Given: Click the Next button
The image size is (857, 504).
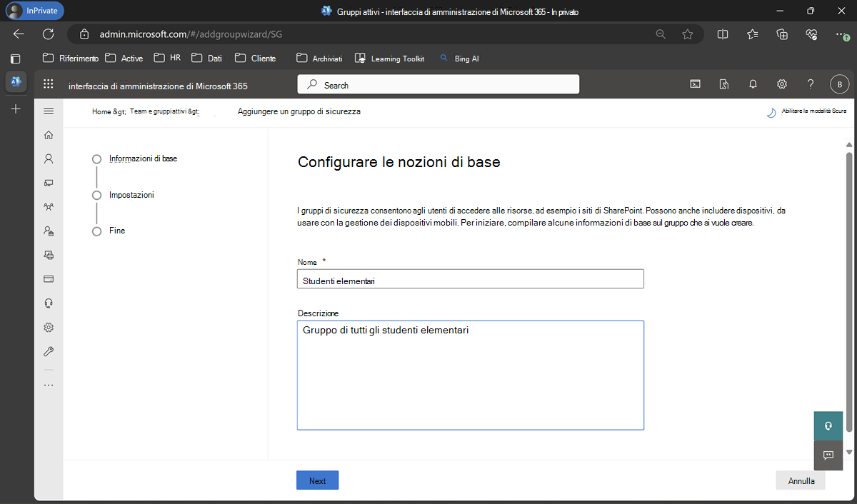Looking at the screenshot, I should point(317,480).
